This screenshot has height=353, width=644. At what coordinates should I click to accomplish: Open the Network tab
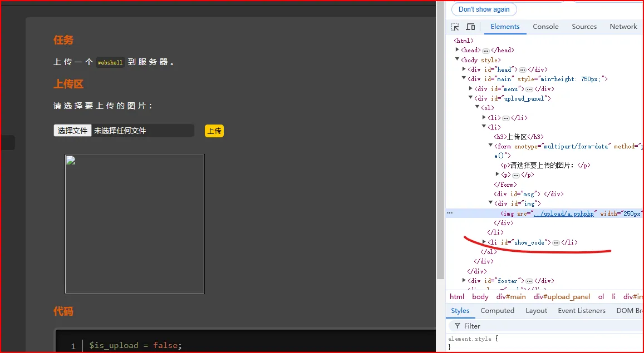point(623,27)
